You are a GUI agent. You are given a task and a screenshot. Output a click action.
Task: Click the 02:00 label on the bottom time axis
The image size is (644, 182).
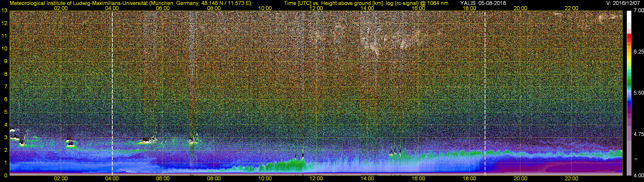click(x=61, y=179)
